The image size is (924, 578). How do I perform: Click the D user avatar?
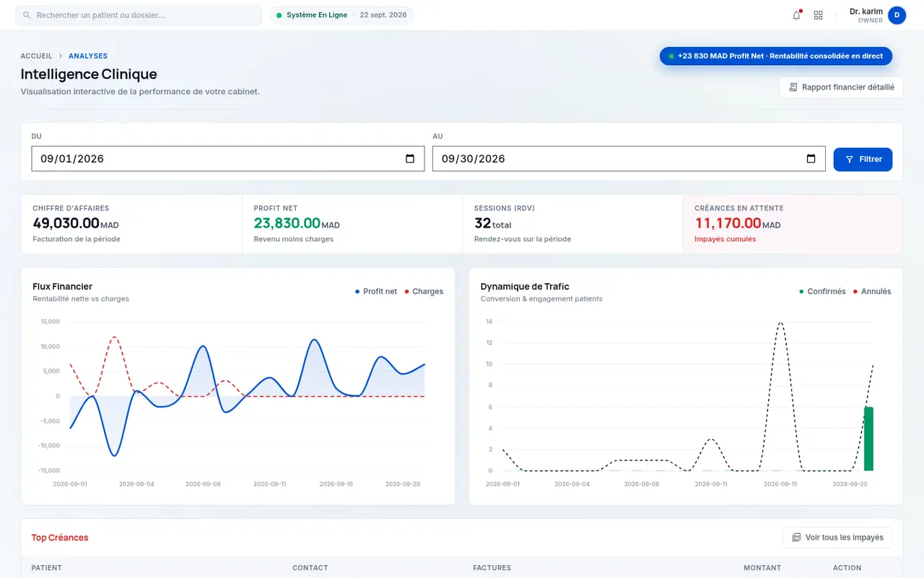(897, 15)
